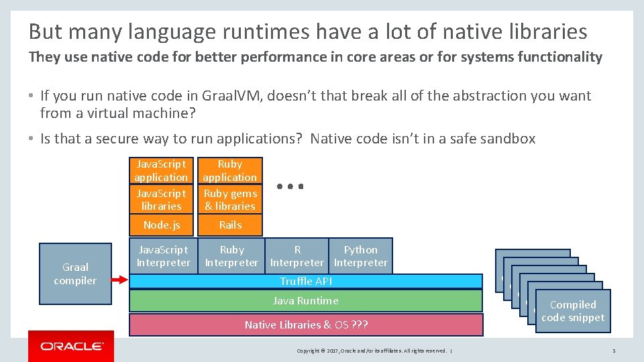
Task: Select the Native Libraries & OS ??? bar
Action: click(x=306, y=324)
